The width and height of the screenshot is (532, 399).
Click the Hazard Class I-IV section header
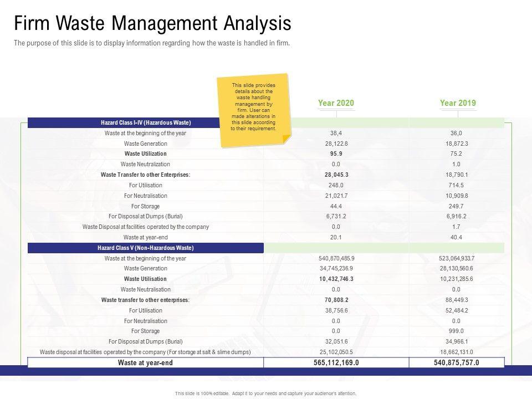145,122
